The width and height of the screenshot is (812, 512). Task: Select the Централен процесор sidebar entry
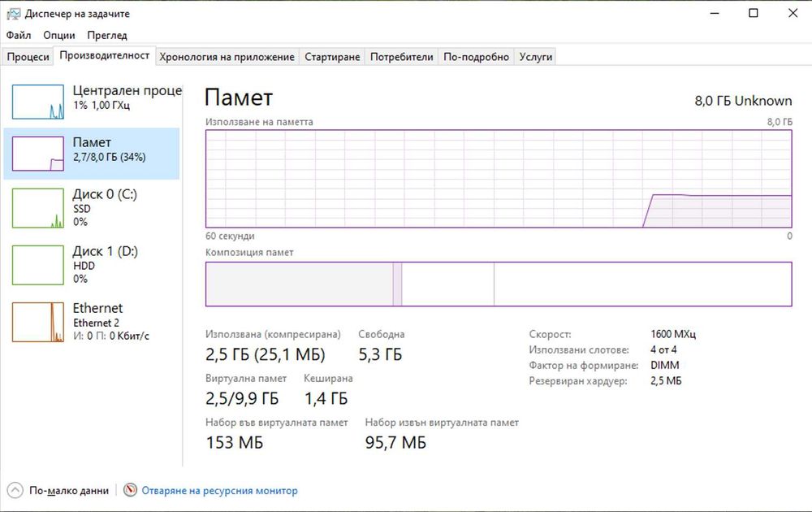click(92, 101)
